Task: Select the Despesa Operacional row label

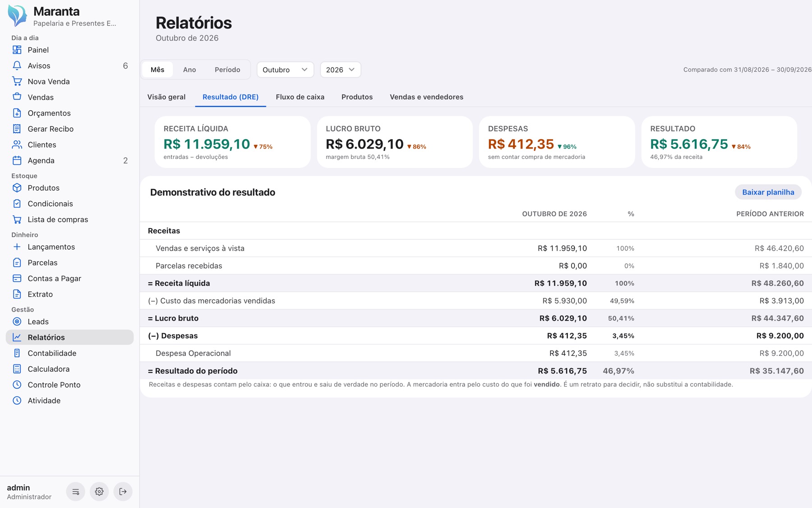Action: tap(193, 353)
